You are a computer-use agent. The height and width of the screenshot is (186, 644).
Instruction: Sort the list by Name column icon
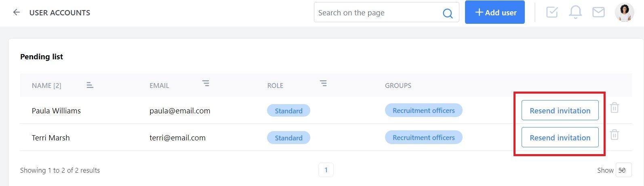pyautogui.click(x=90, y=85)
